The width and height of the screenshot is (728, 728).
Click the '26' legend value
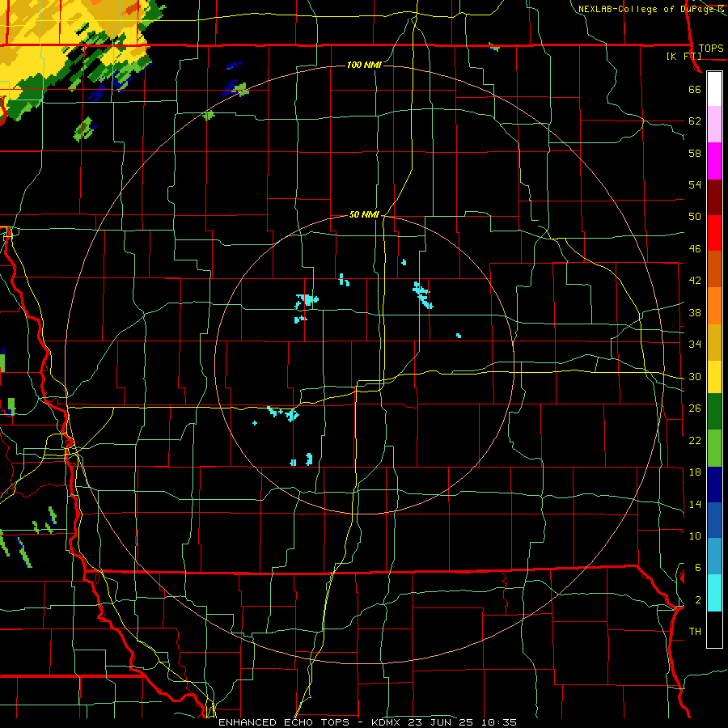pyautogui.click(x=695, y=408)
